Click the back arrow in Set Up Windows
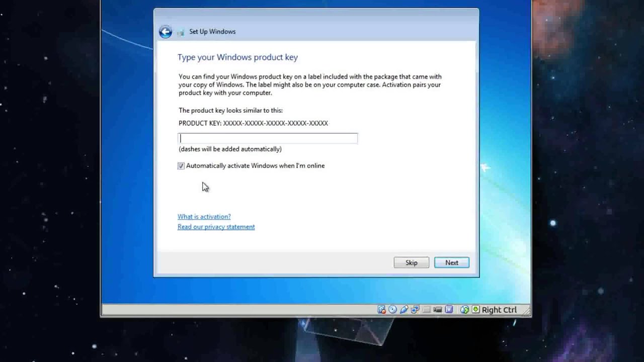 tap(166, 32)
